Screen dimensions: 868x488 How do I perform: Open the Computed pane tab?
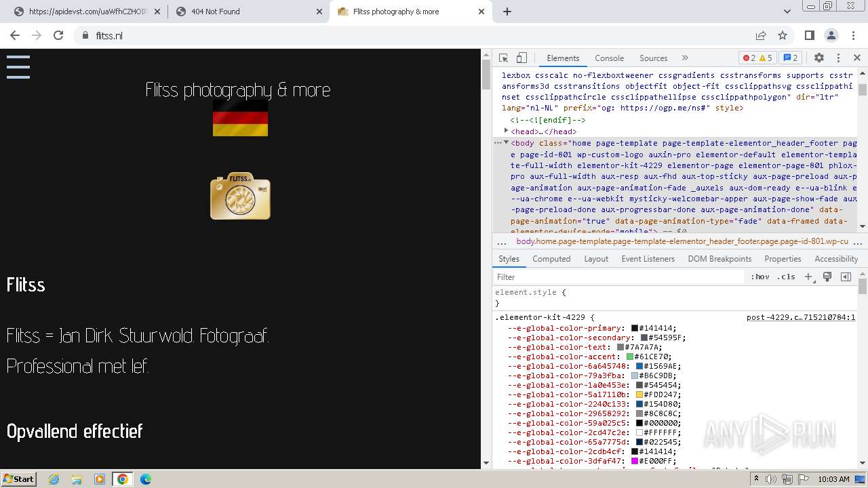click(x=551, y=259)
